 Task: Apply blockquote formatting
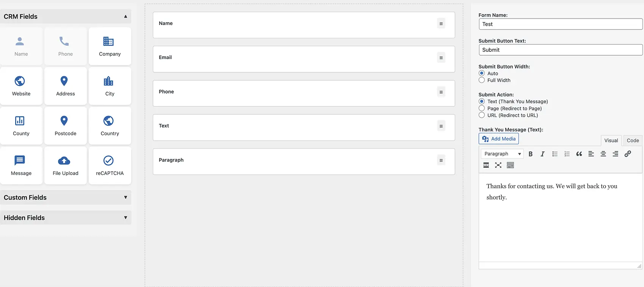click(x=579, y=154)
